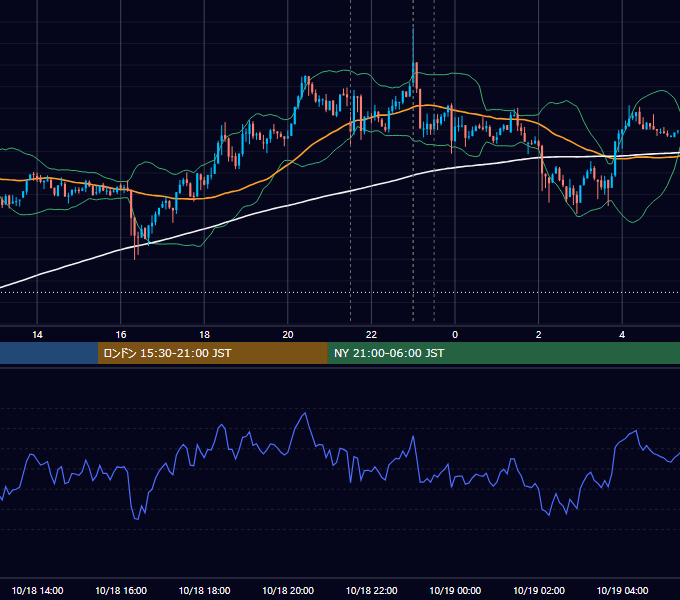
Task: Click the 10/18 14:00 date label
Action: [x=37, y=590]
